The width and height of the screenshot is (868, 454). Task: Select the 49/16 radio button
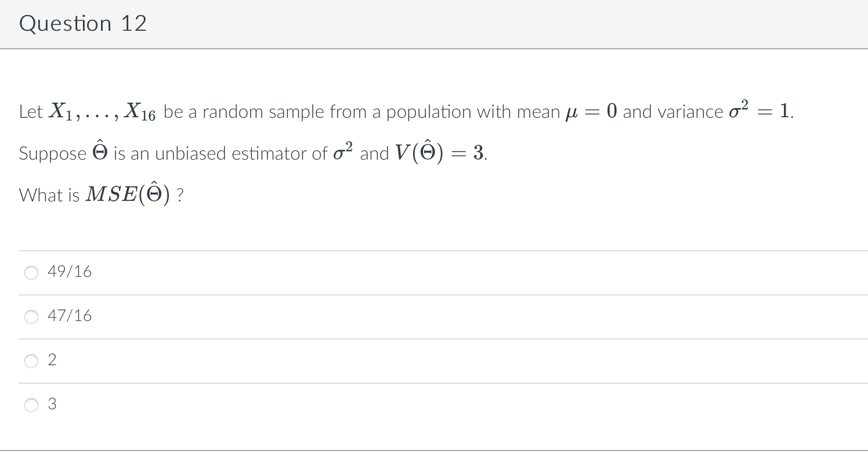(31, 273)
